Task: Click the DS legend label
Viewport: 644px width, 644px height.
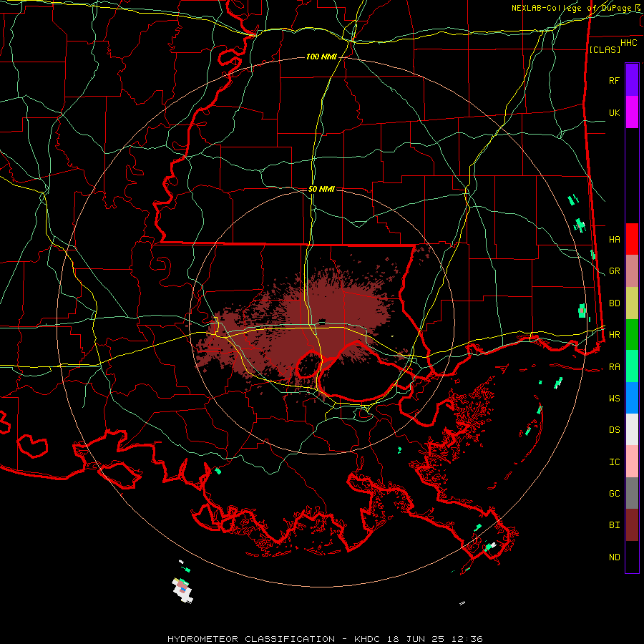Action: pyautogui.click(x=614, y=430)
